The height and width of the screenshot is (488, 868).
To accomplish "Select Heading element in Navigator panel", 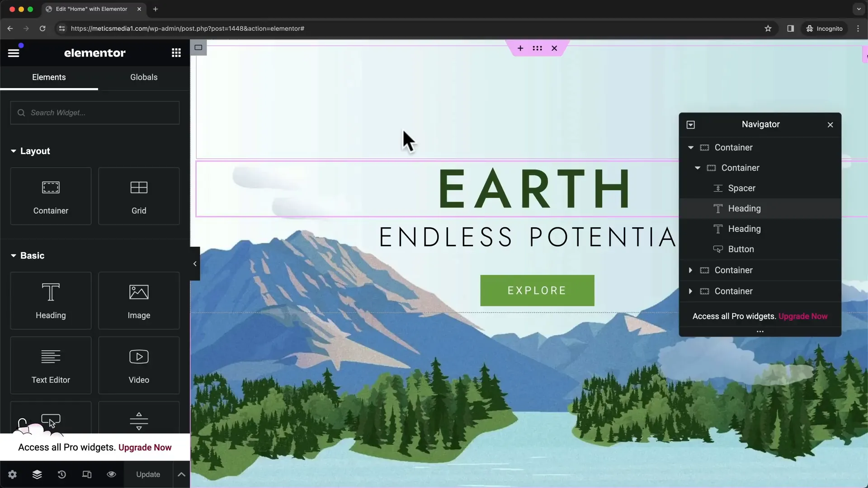I will point(744,208).
